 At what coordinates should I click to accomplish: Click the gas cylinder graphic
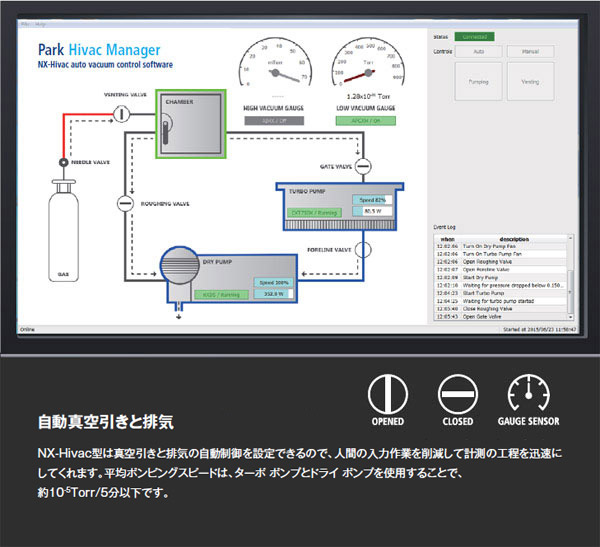tap(64, 230)
